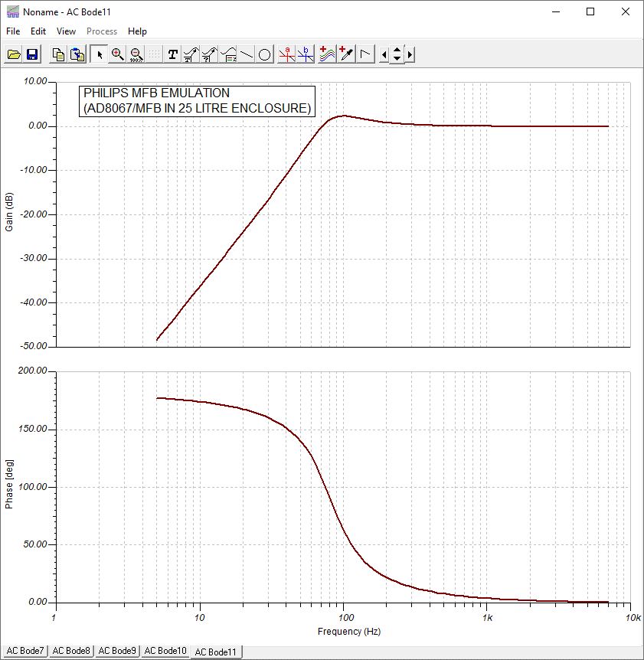Click the Gain (dB) axis label

coord(9,212)
